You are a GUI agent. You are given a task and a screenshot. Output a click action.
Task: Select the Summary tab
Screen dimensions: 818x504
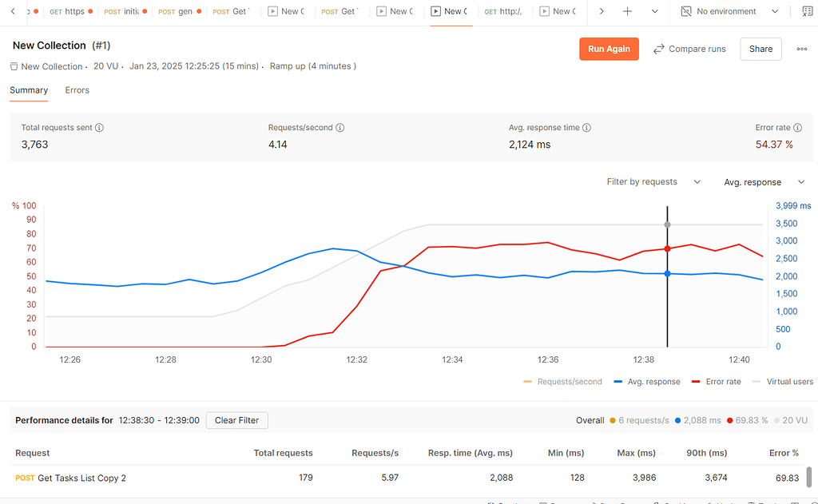29,90
